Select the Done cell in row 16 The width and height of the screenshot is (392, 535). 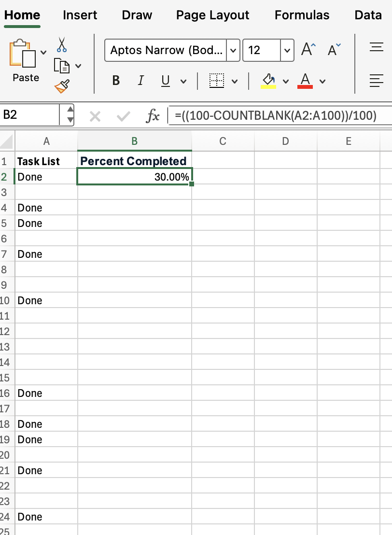pos(46,393)
